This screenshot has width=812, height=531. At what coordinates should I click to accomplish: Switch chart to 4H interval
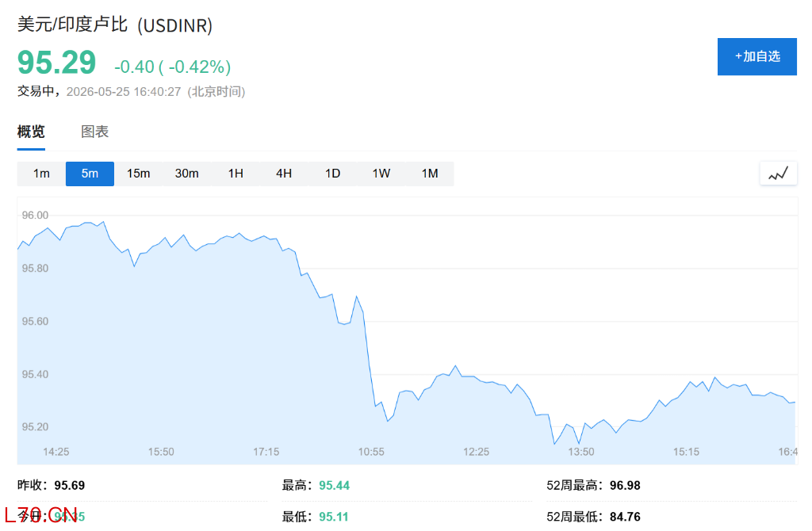tap(284, 174)
